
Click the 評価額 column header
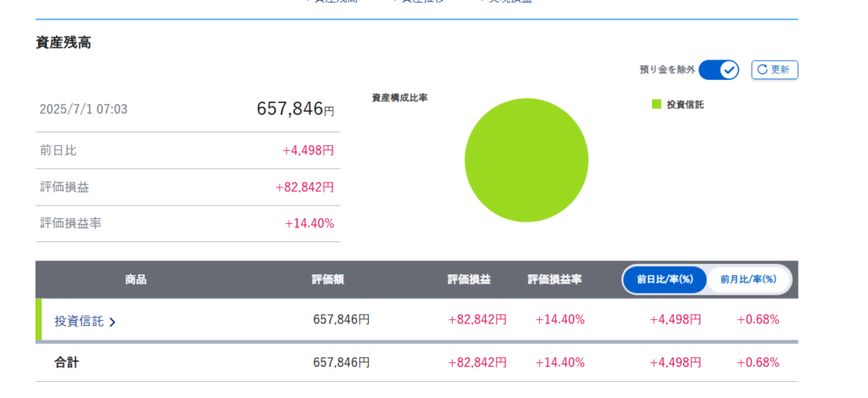tap(327, 279)
